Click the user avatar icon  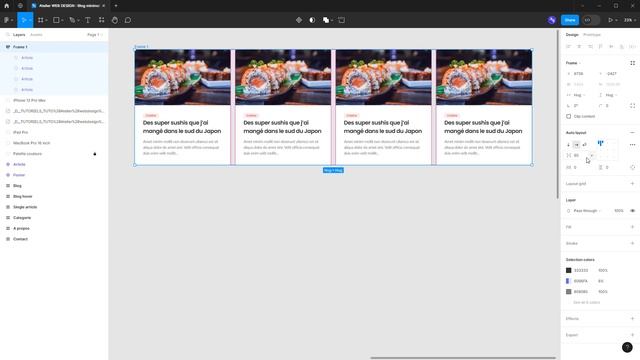click(552, 20)
